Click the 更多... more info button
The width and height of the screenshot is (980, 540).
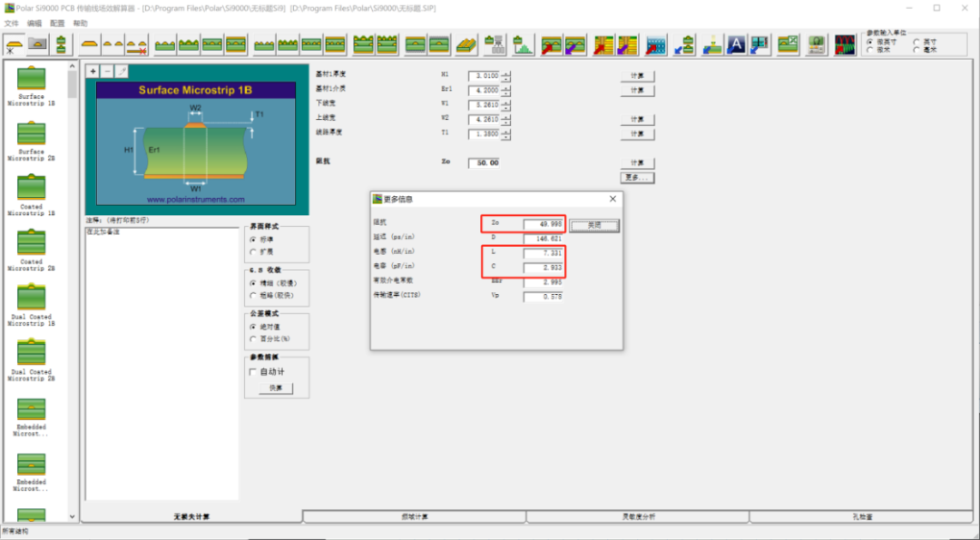point(638,178)
